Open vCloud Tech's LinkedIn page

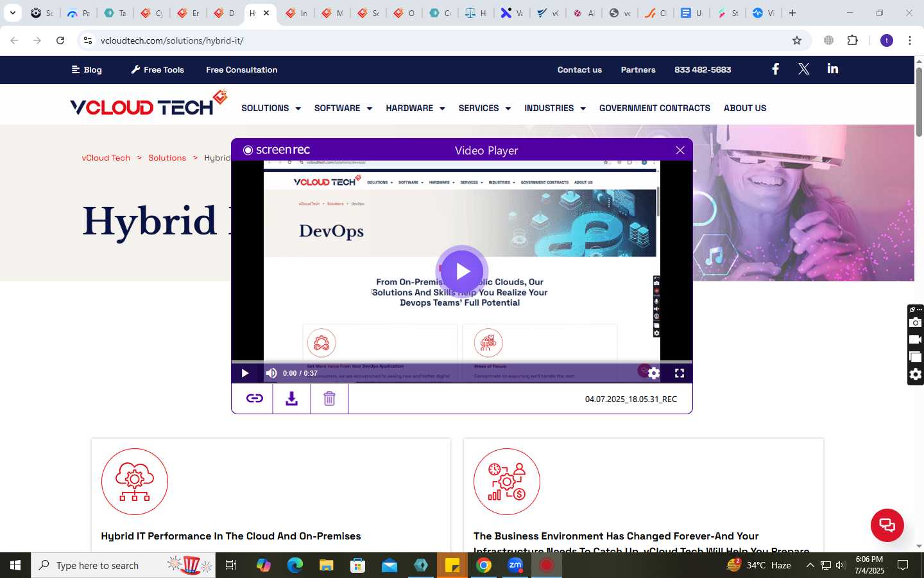(832, 69)
